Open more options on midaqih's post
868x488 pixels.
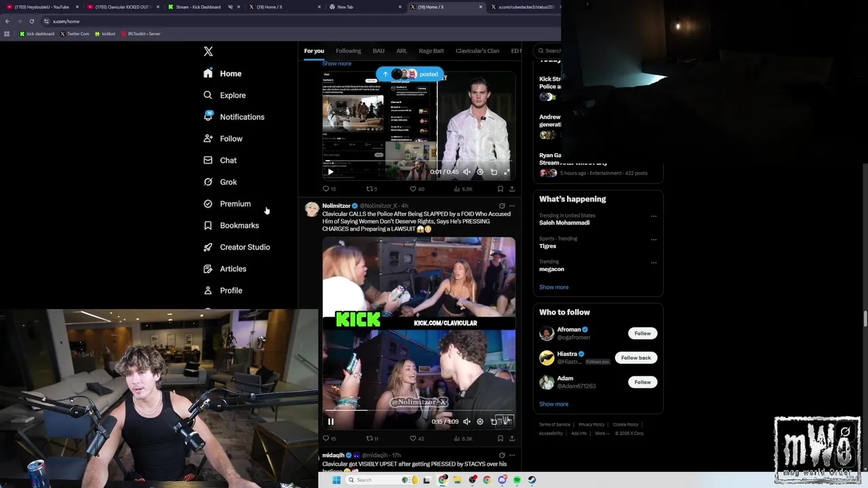click(512, 455)
